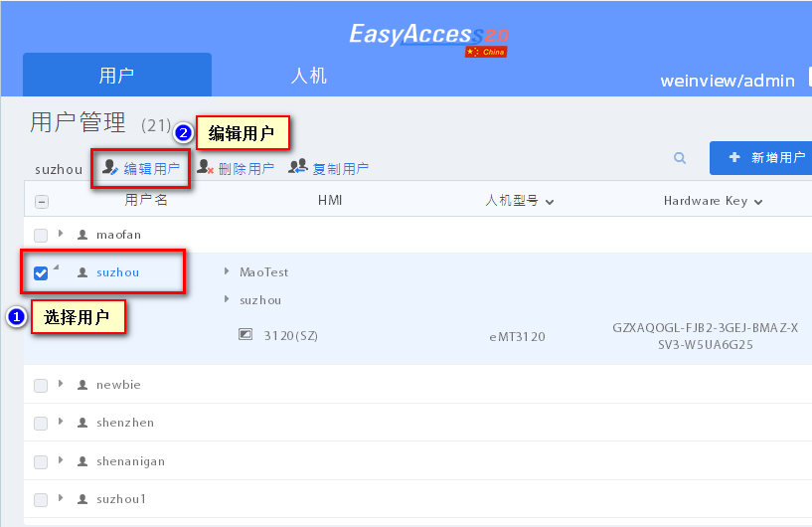
Task: Switch to the 人机 tab
Action: pyautogui.click(x=308, y=76)
